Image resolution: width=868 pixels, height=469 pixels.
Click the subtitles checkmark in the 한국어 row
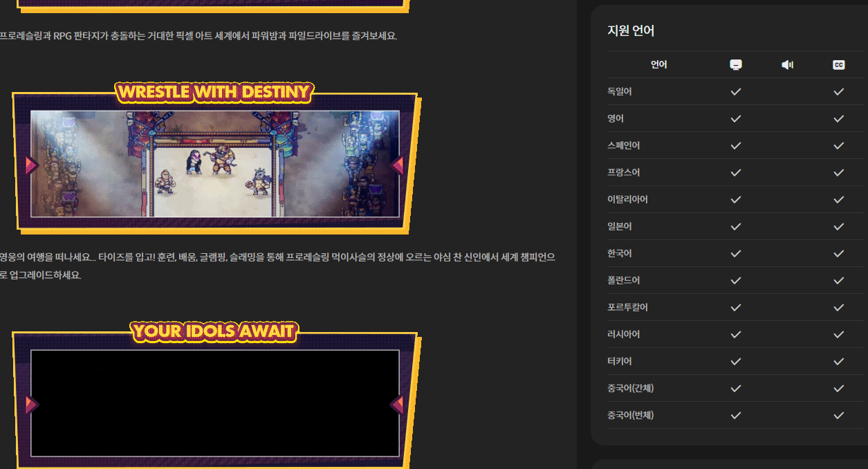tap(839, 253)
